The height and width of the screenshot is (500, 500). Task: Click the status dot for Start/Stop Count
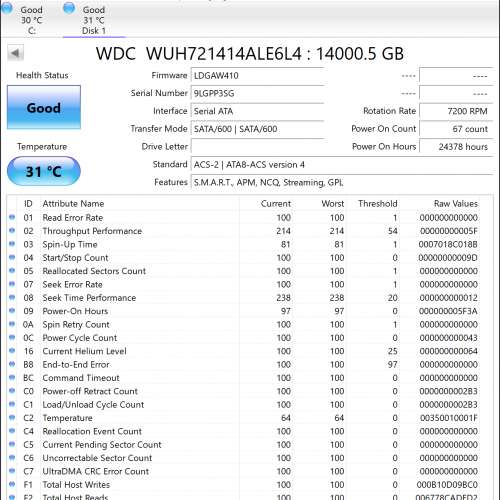[x=12, y=257]
